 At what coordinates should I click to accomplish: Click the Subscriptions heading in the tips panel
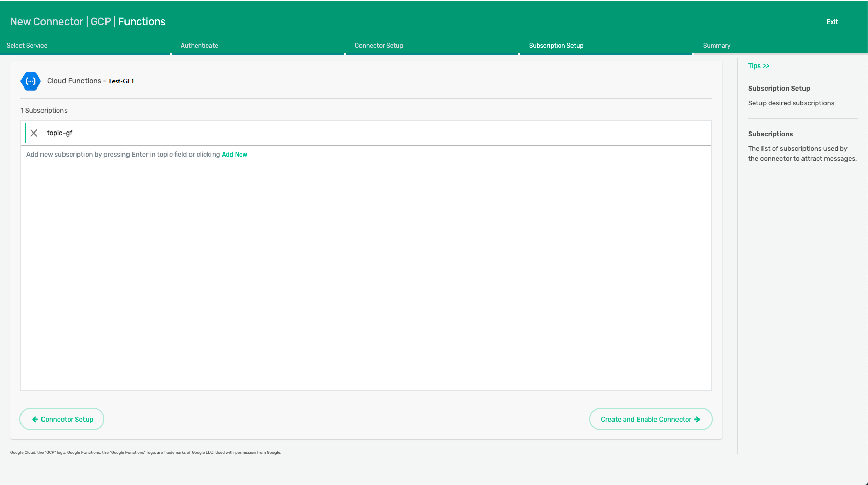[x=770, y=134]
